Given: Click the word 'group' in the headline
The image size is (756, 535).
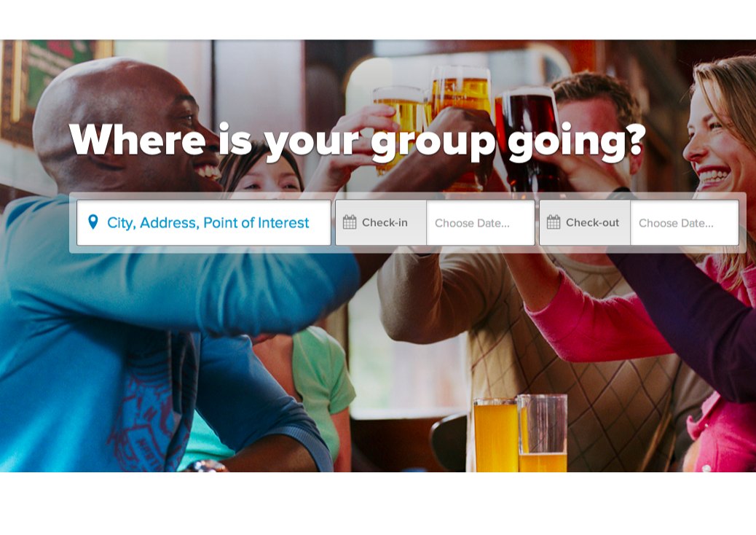Looking at the screenshot, I should (433, 142).
